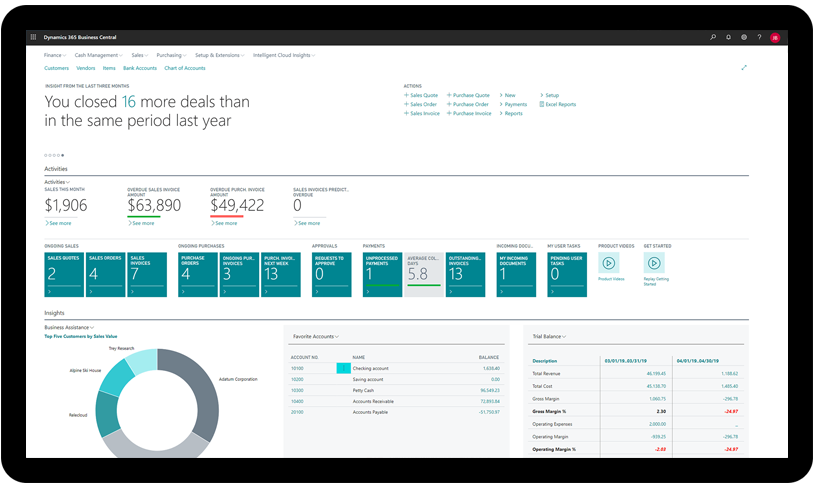The height and width of the screenshot is (487, 813).
Task: Open the Cash Management menu
Action: click(99, 55)
